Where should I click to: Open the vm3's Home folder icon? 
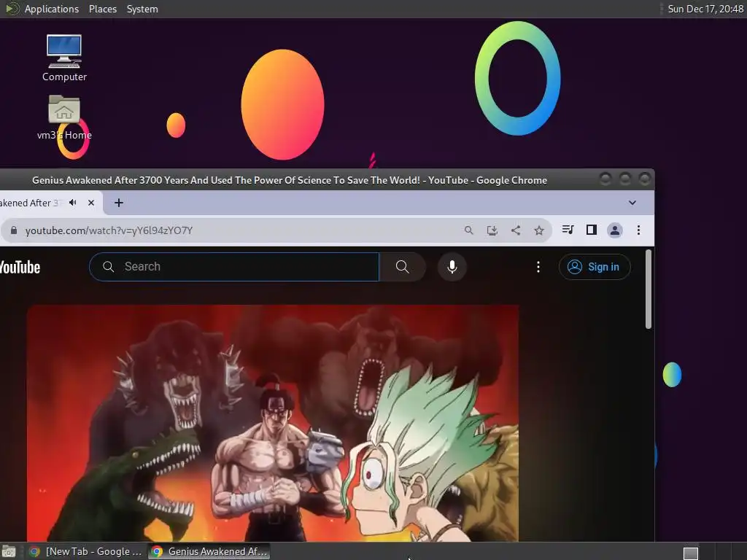[64, 117]
